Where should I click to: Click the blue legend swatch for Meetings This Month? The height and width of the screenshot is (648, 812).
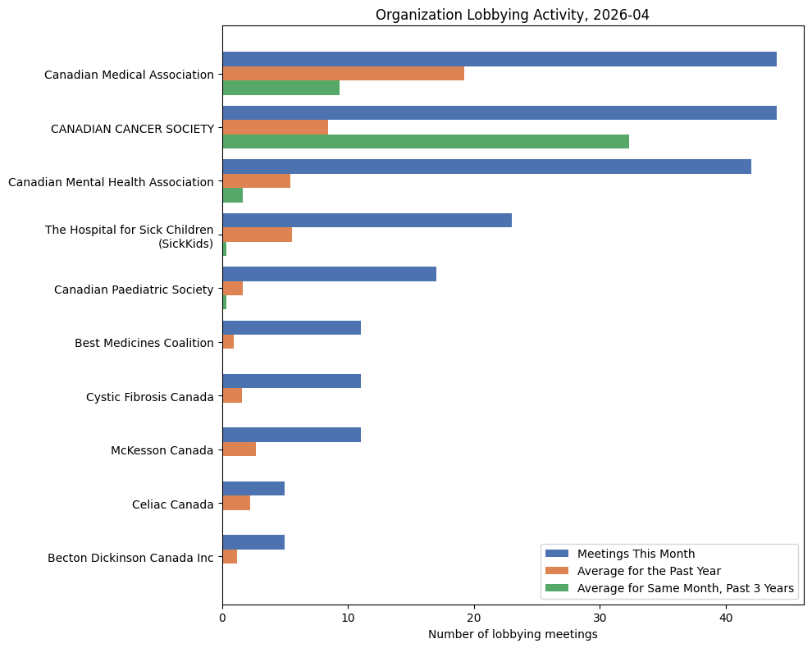557,553
